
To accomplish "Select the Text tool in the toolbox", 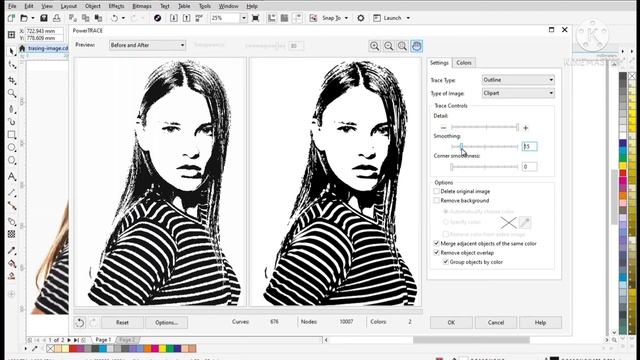I will click(12, 176).
